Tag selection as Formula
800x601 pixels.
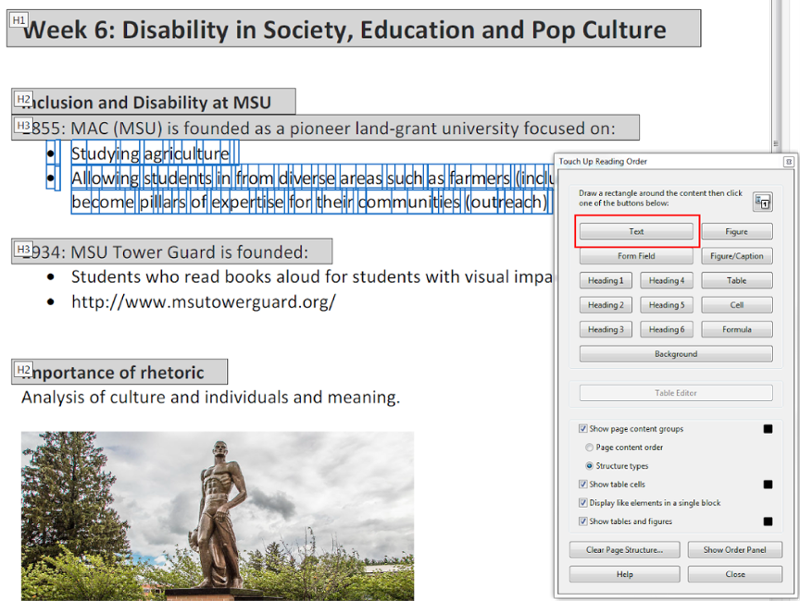737,329
